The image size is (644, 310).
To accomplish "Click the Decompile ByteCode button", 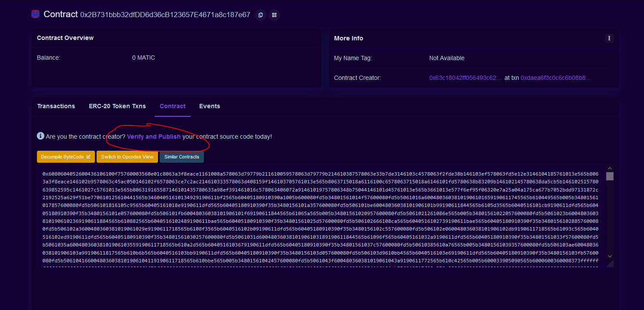I will pyautogui.click(x=66, y=157).
